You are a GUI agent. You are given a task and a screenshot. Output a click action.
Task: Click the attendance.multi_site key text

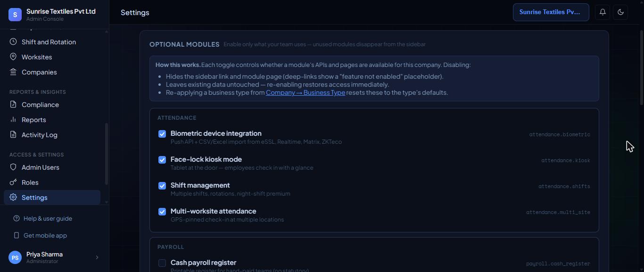(x=558, y=212)
